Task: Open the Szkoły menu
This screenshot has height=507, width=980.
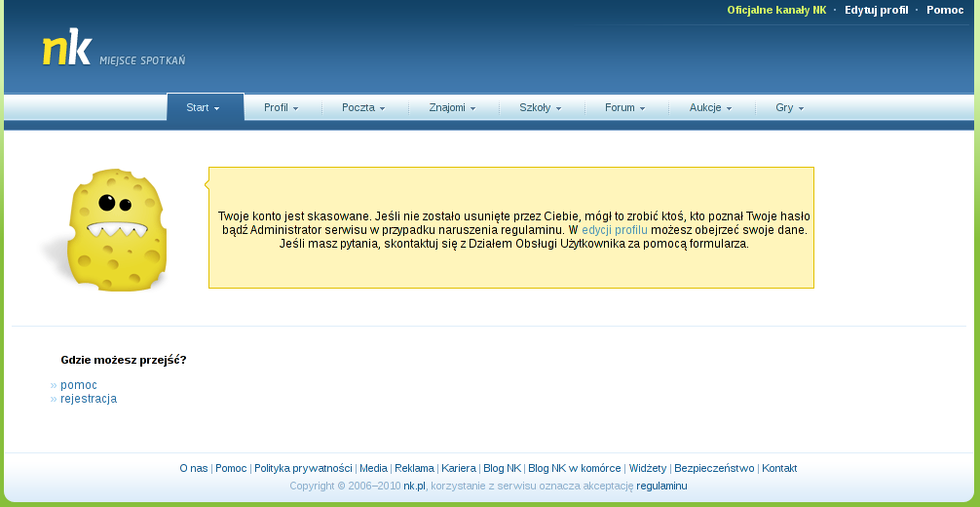Action: [541, 107]
